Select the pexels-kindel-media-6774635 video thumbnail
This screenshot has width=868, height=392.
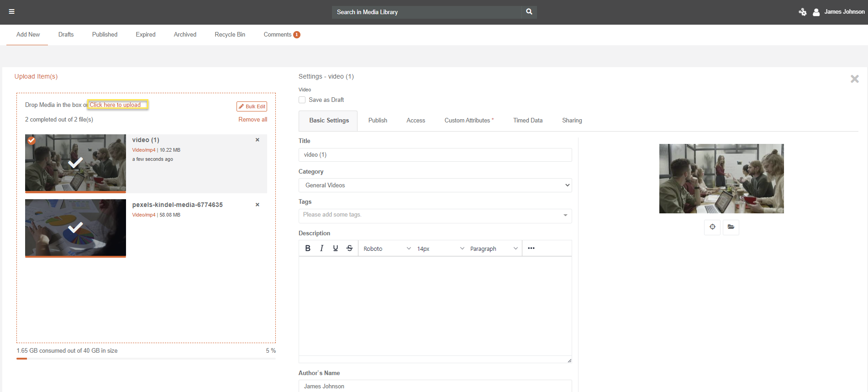coord(75,228)
